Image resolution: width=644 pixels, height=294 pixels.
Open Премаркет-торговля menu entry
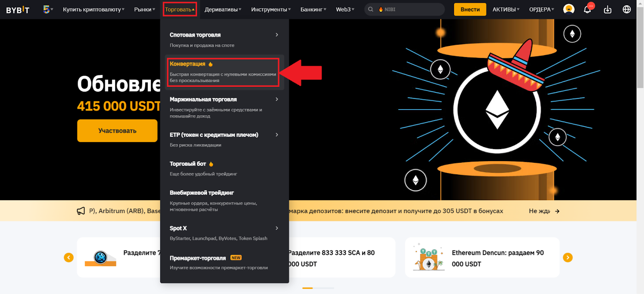coord(224,263)
